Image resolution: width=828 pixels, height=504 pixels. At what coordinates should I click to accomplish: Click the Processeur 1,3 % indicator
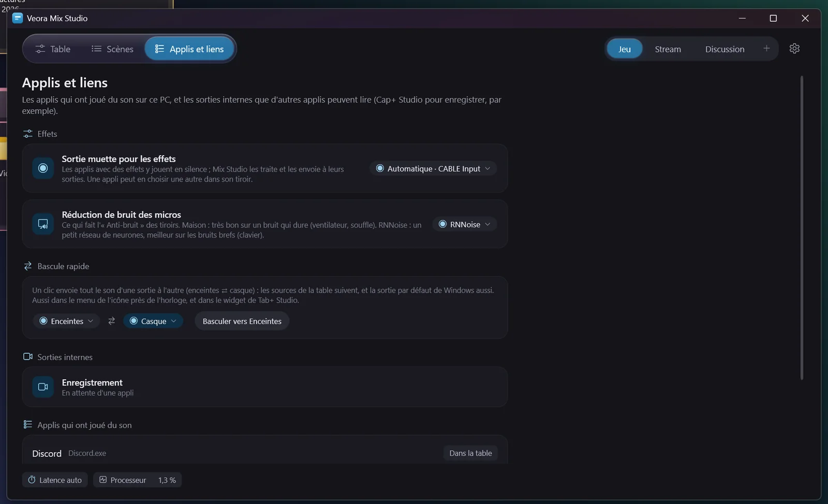[137, 480]
